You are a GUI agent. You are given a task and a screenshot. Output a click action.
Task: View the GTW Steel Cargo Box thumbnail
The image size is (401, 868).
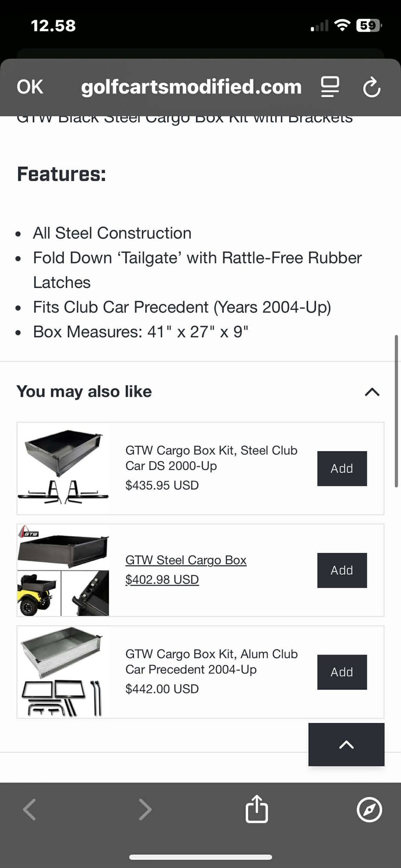[x=63, y=570]
